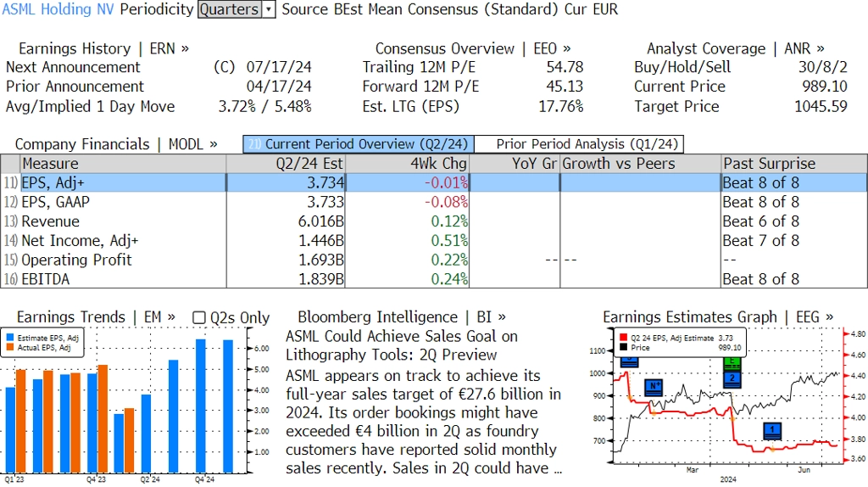This screenshot has height=487, width=868.
Task: Open Analyst Coverage ANR page
Action: tap(735, 48)
